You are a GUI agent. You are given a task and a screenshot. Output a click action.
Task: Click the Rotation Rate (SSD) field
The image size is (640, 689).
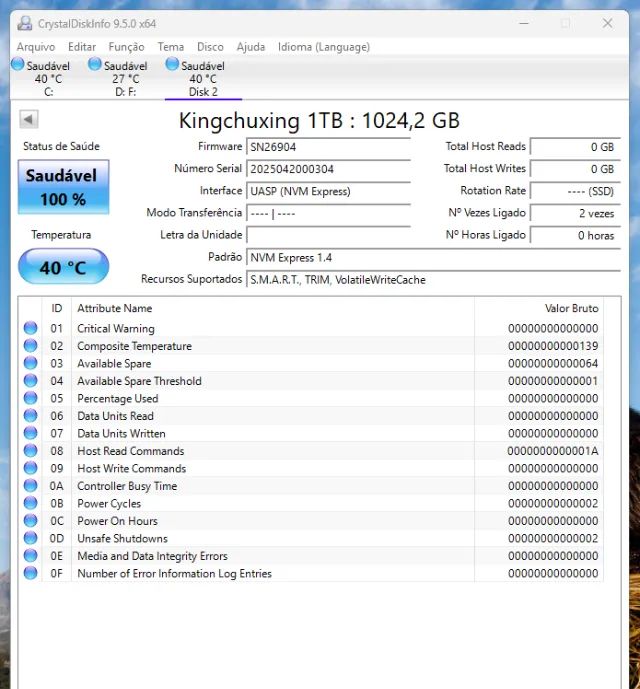[575, 191]
